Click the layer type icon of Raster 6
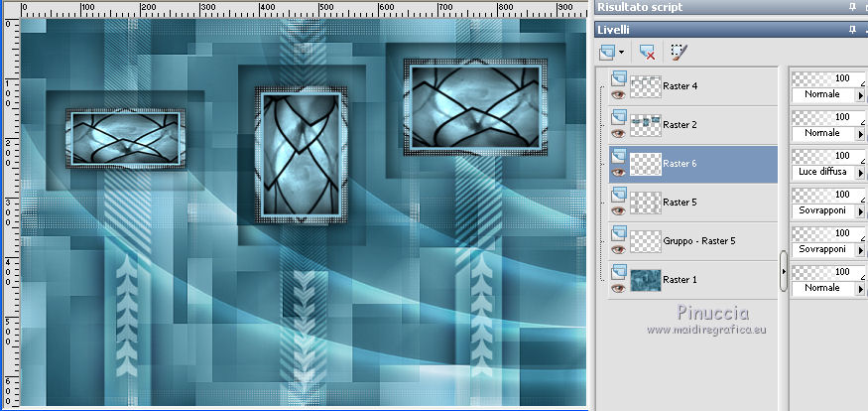Viewport: 868px width, 411px height. pyautogui.click(x=619, y=156)
